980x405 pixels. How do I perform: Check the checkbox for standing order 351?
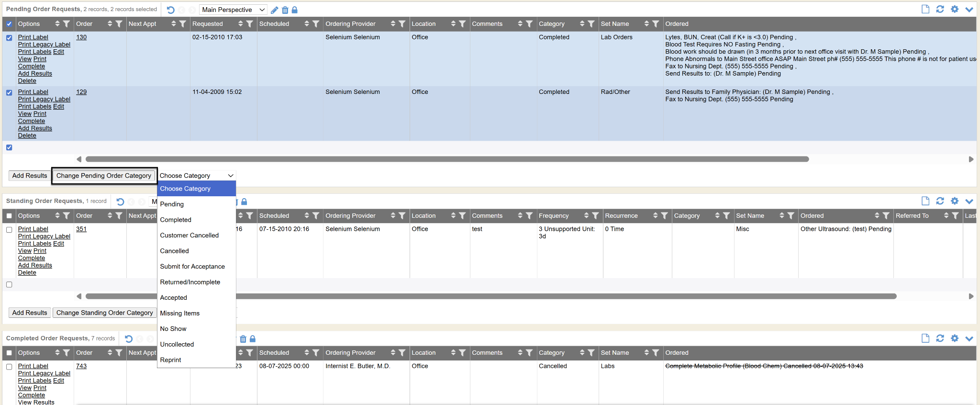point(9,230)
